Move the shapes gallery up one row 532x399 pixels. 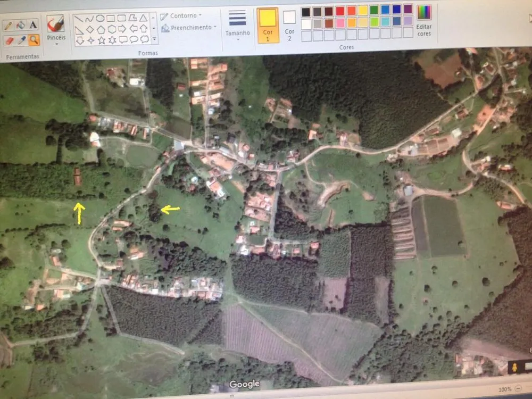[x=153, y=17]
